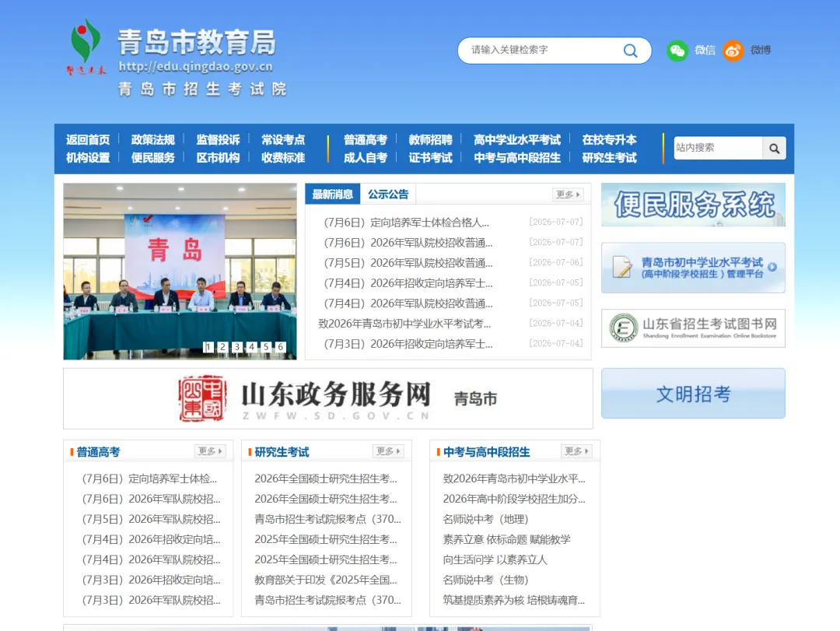Open 素养立意 依标命题 赋能教学 link

coord(507,539)
